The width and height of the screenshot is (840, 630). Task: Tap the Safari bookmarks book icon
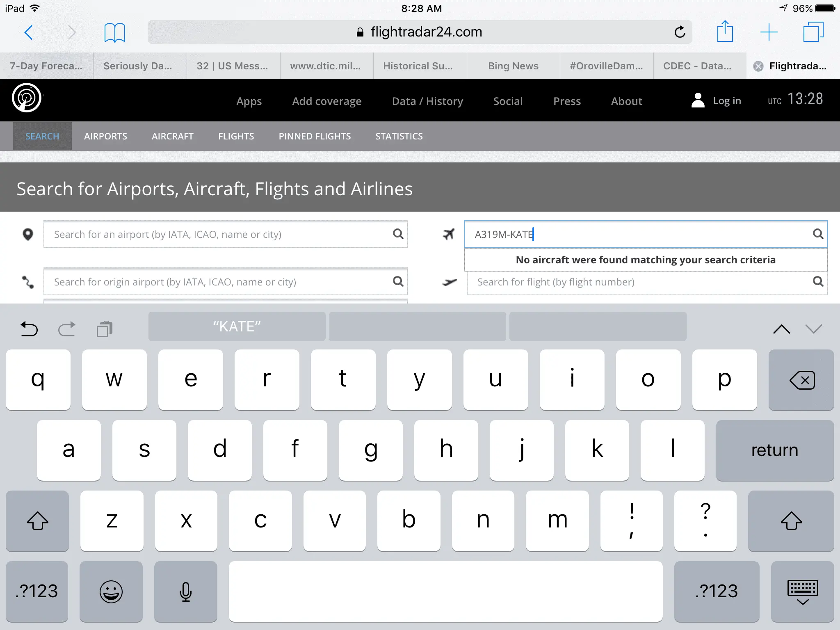click(x=114, y=32)
